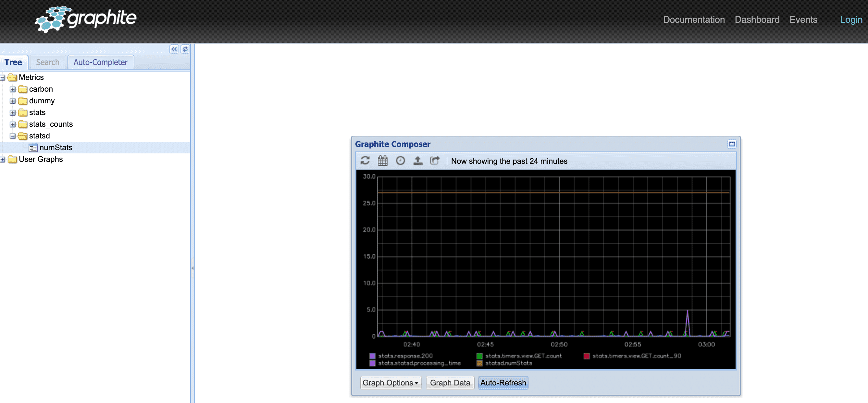Expand the carbon folder
The width and height of the screenshot is (868, 403).
click(x=12, y=89)
